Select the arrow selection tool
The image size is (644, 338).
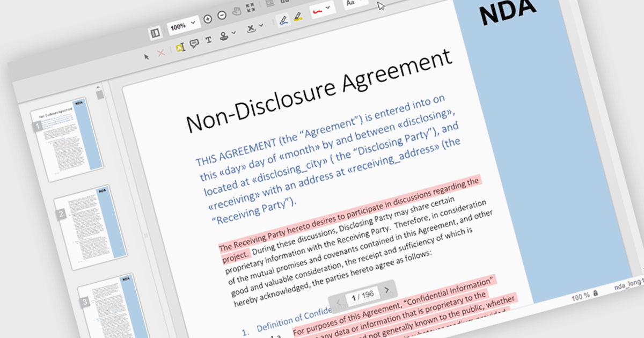click(147, 57)
